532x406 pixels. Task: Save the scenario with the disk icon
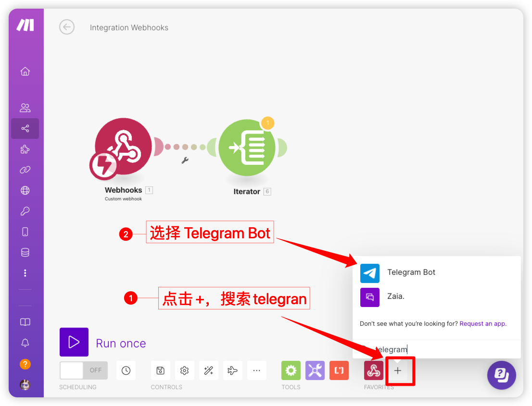pos(161,370)
